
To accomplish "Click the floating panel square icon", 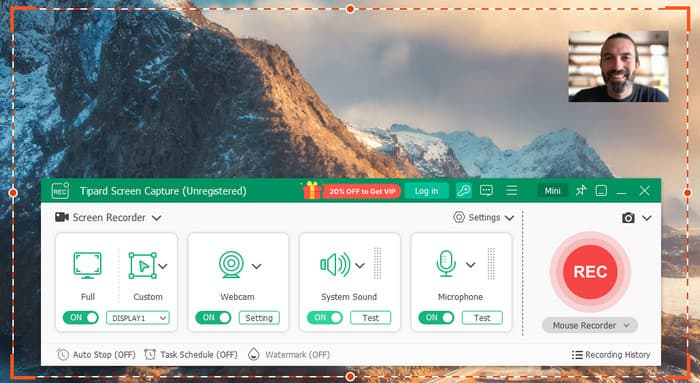I will [x=601, y=191].
